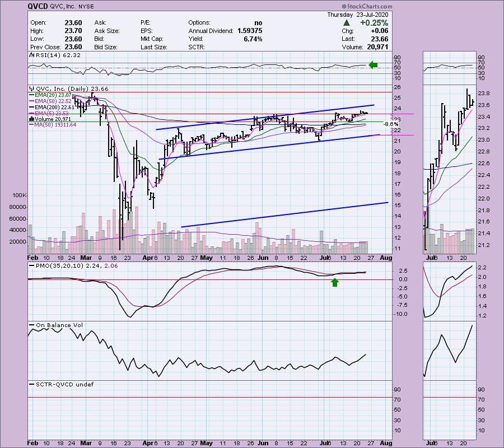This screenshot has width=504, height=448.
Task: Click the EMA(200) 22.61 legend entry
Action: pyautogui.click(x=52, y=107)
